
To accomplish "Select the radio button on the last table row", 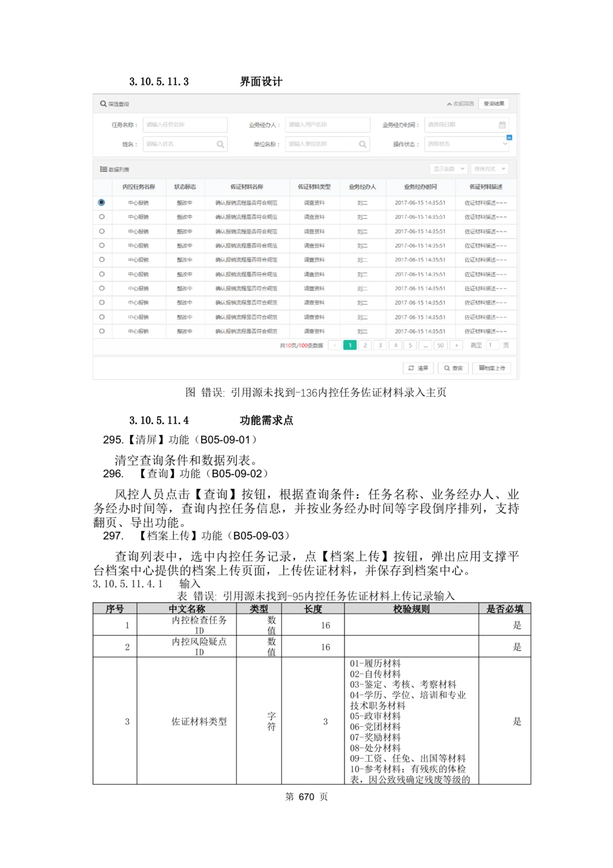I will coord(101,331).
